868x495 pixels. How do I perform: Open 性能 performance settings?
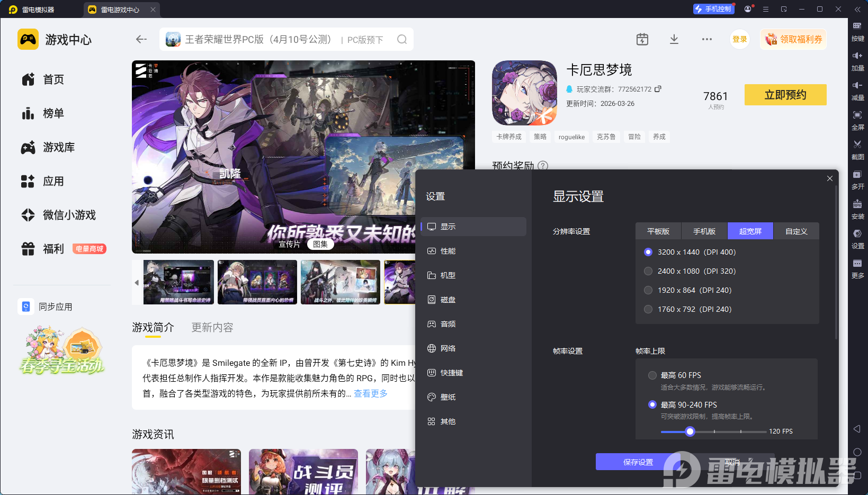pos(473,251)
